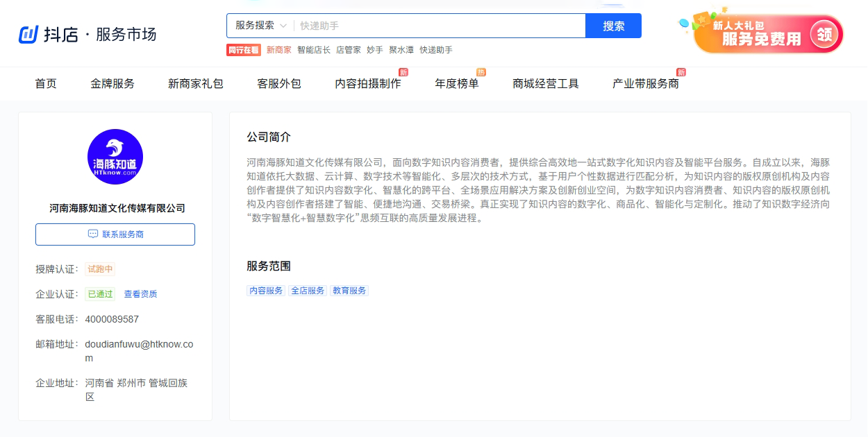Click the dolphin company logo avatar
This screenshot has height=437, width=868.
point(115,157)
